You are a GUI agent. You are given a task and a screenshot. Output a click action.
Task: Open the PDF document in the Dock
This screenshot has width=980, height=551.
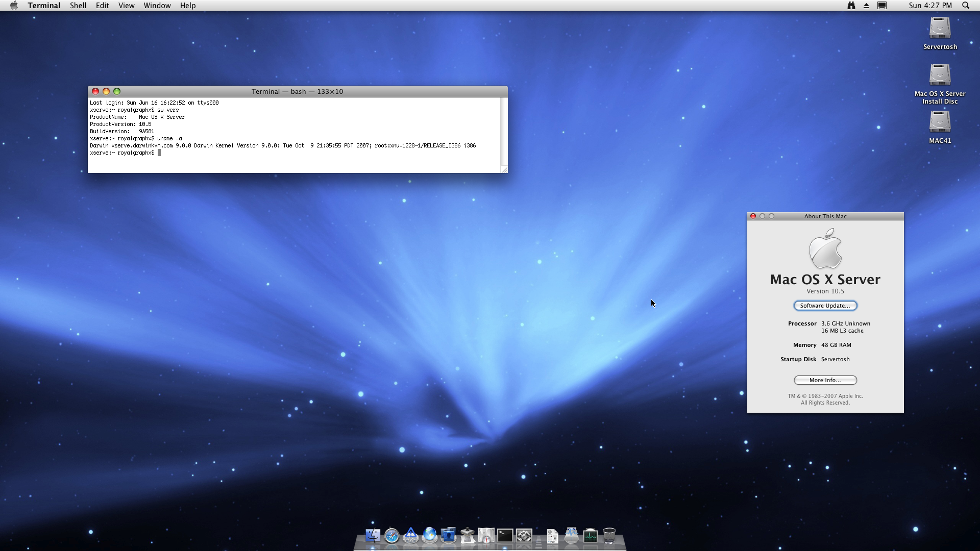click(x=552, y=536)
